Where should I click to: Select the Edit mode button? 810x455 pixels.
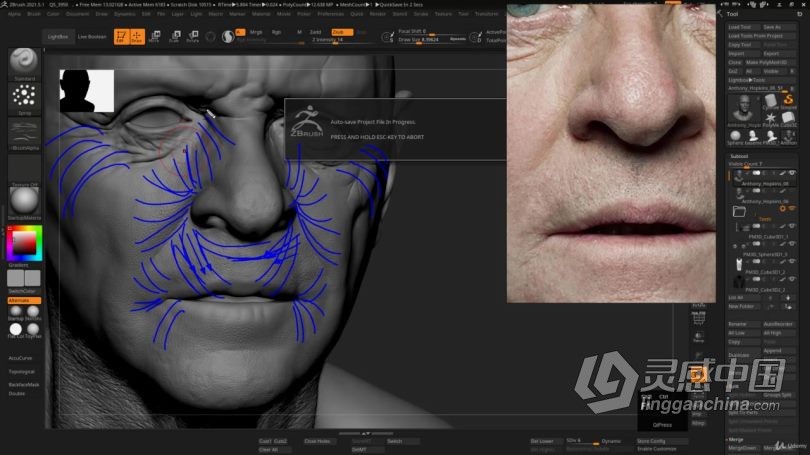point(121,37)
